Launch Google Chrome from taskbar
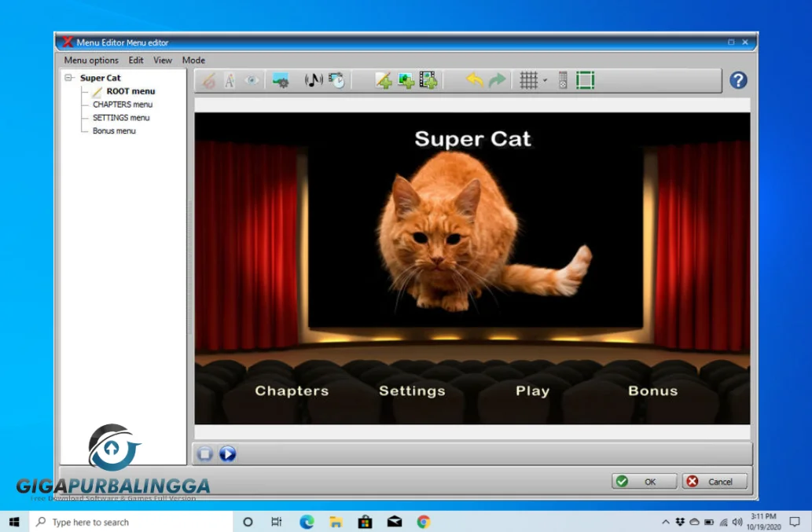The image size is (812, 532). [424, 522]
